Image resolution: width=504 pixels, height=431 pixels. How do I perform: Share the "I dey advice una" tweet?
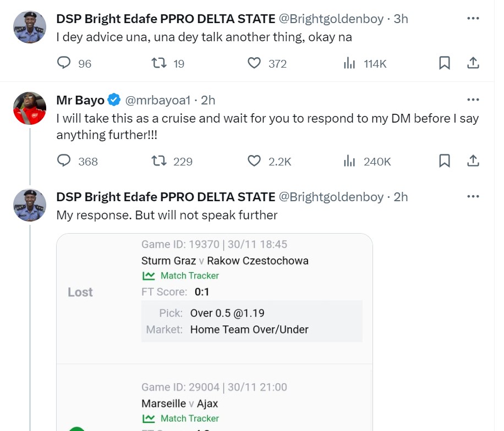point(473,63)
